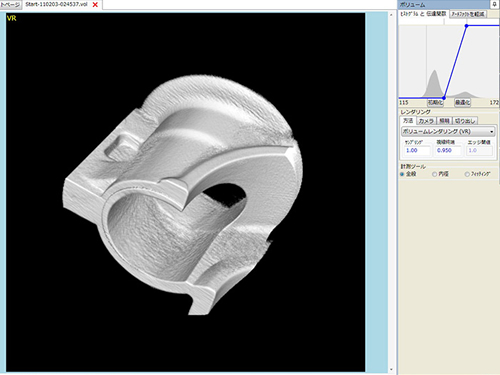
Task: Click the sampling field showing 1.00
Action: 417,150
